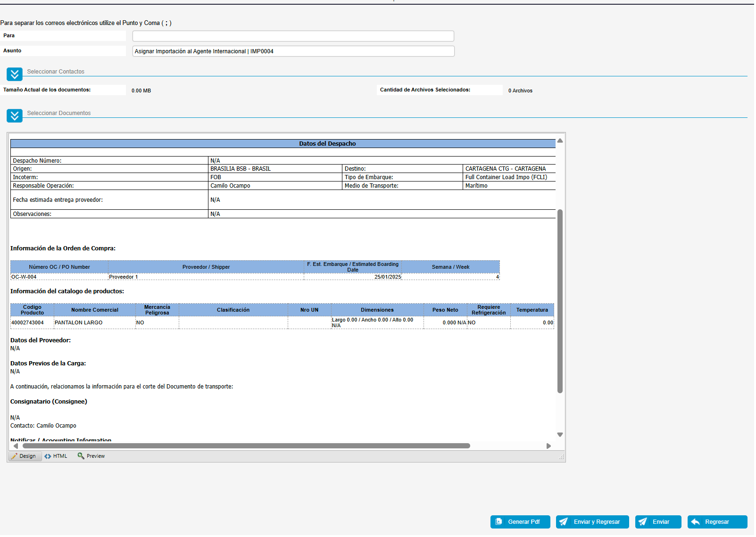
Task: Click the OC-W-004 order number cell
Action: tap(24, 277)
